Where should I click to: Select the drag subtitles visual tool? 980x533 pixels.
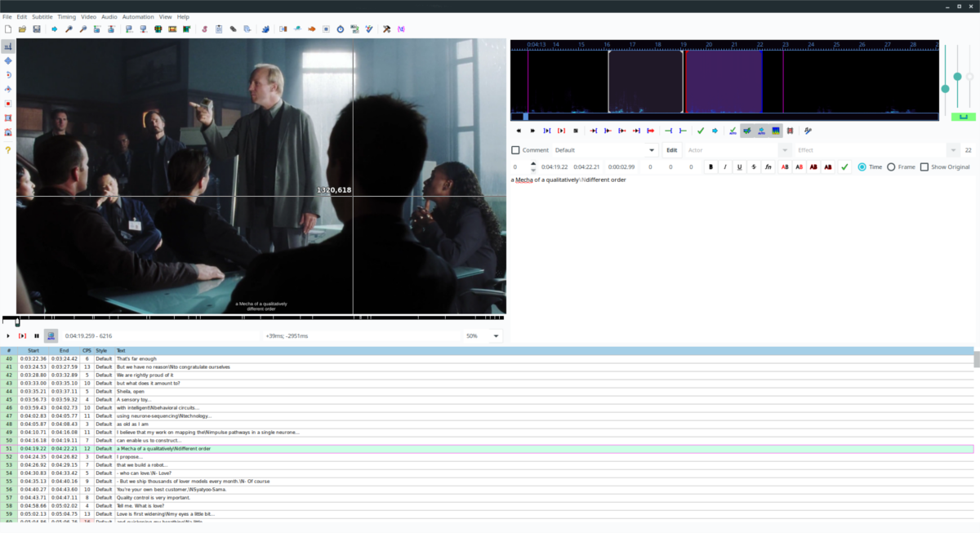[x=8, y=60]
